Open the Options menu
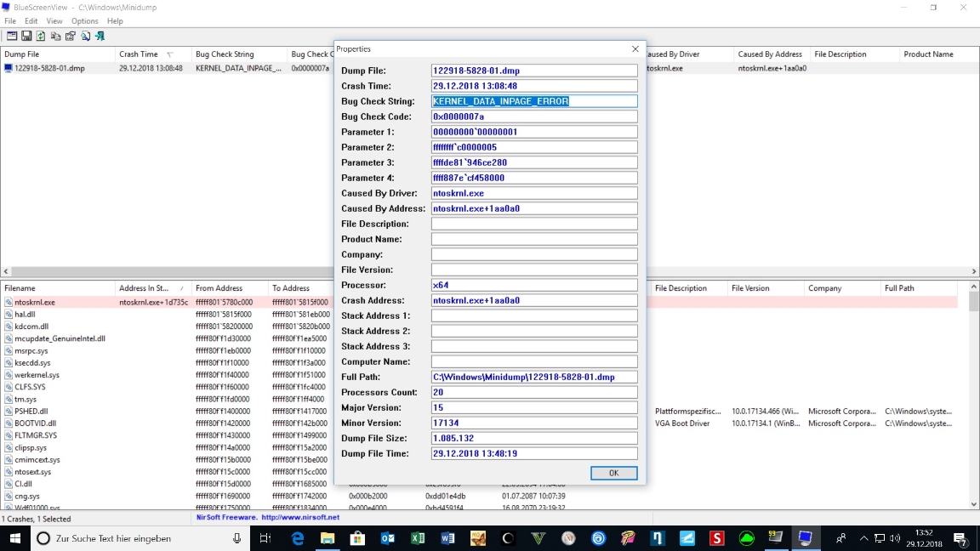Image resolution: width=980 pixels, height=551 pixels. click(84, 20)
